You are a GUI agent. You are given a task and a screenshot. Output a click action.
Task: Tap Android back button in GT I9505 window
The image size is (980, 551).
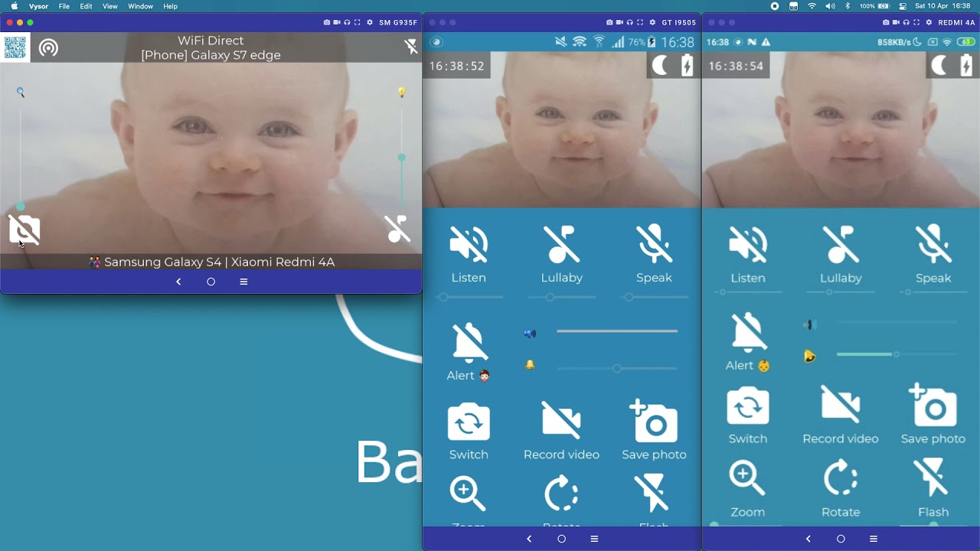[529, 539]
